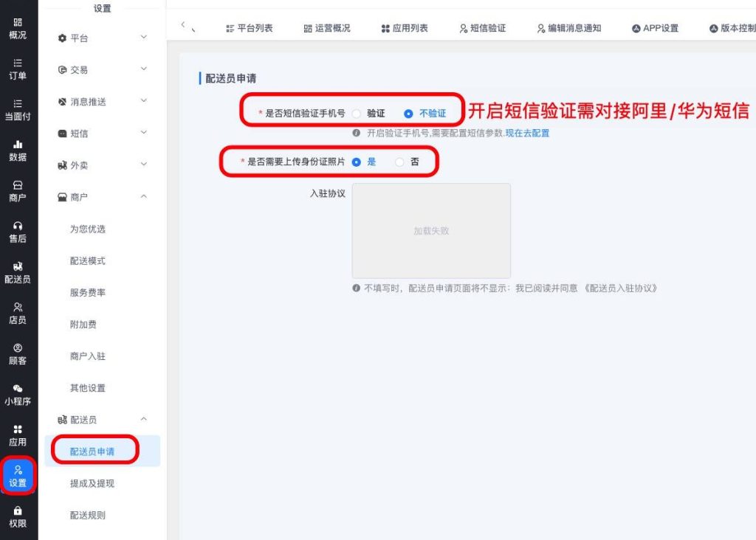The height and width of the screenshot is (540, 756).
Task: Open the 售后 headset support icon
Action: (18, 232)
